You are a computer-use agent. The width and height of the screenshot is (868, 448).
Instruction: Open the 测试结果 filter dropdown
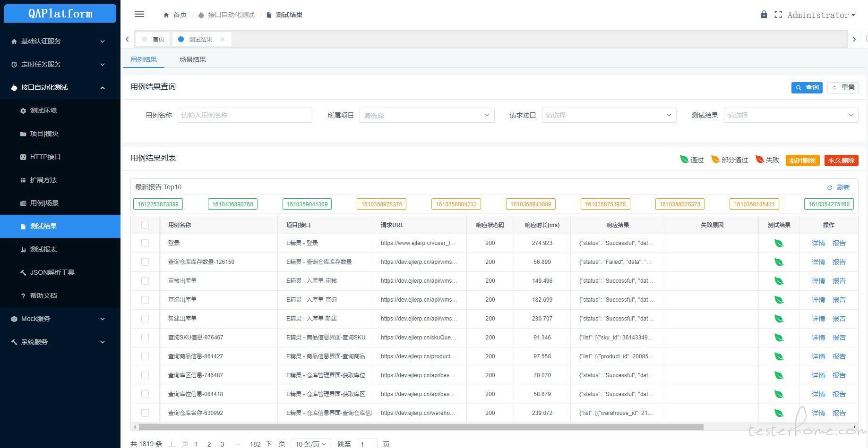click(x=791, y=115)
